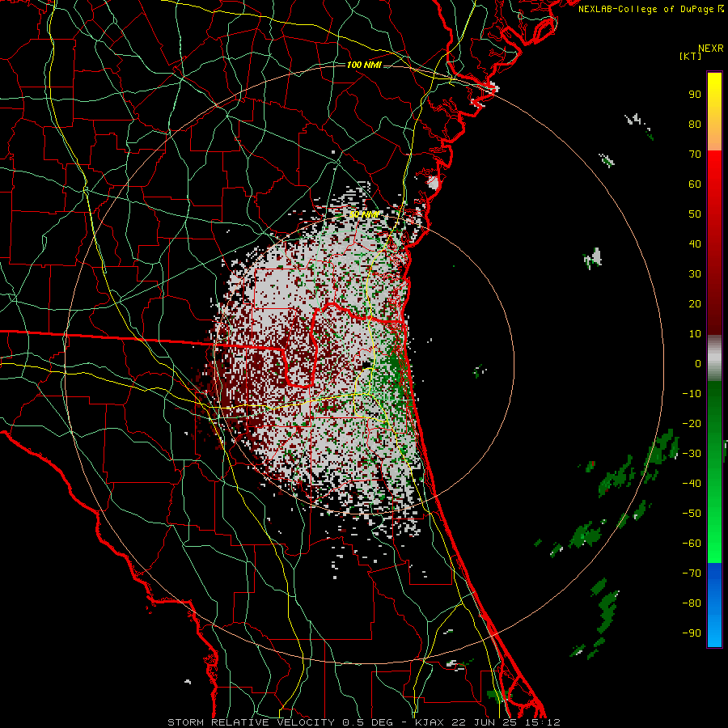The height and width of the screenshot is (728, 728).
Task: Pick the gray zero-velocity segment of color bar
Action: [714, 358]
